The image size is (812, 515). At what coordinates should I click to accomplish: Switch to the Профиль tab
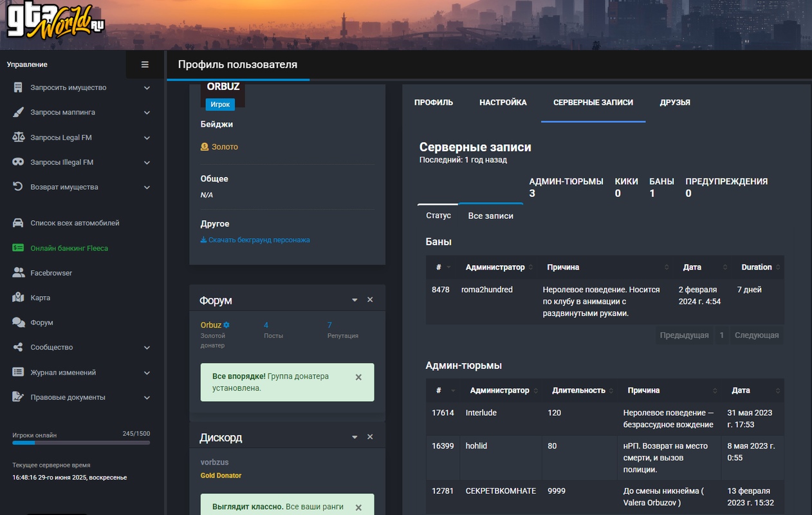434,102
